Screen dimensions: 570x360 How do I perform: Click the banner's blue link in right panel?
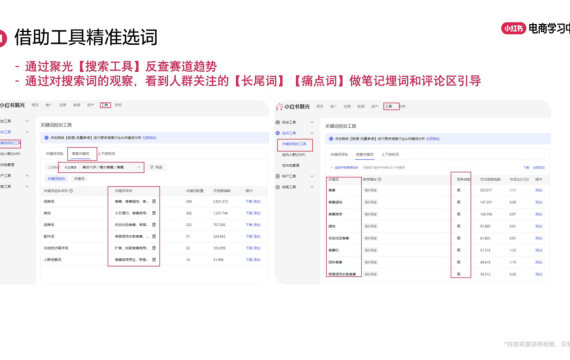click(433, 139)
